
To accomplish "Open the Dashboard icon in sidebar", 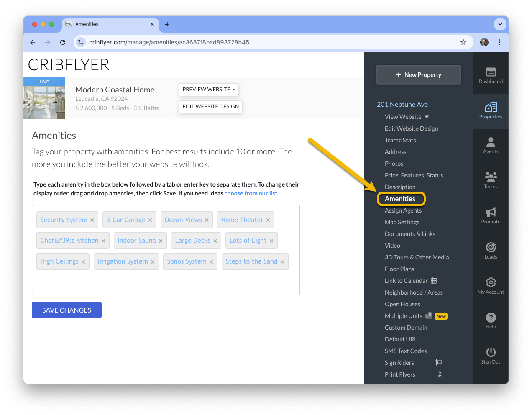I will [491, 72].
